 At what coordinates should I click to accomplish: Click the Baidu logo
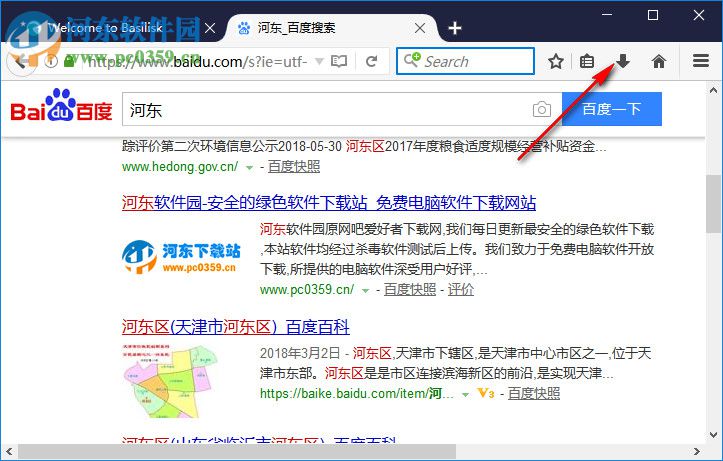pos(61,106)
